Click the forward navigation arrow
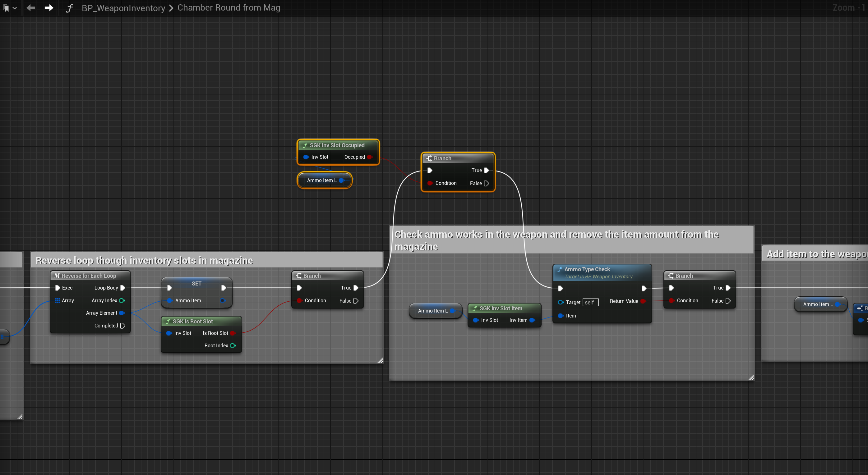 pyautogui.click(x=49, y=8)
